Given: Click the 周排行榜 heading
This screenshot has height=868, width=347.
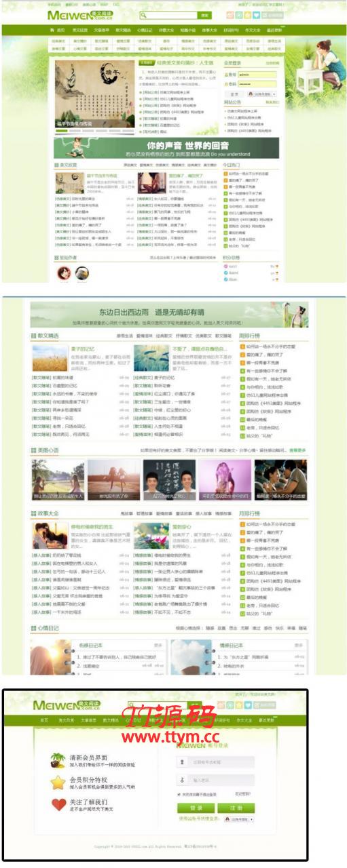Looking at the screenshot, I should pos(249,336).
